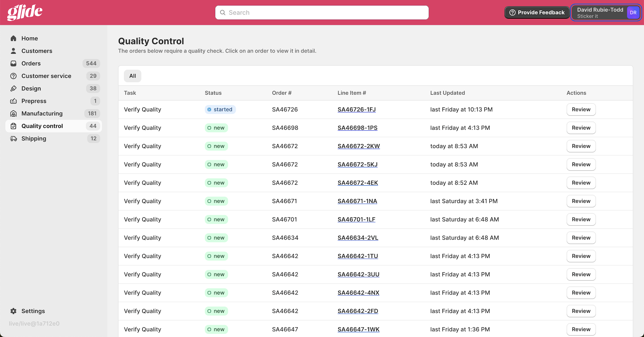
Task: Open the Shipping section
Action: click(53, 139)
